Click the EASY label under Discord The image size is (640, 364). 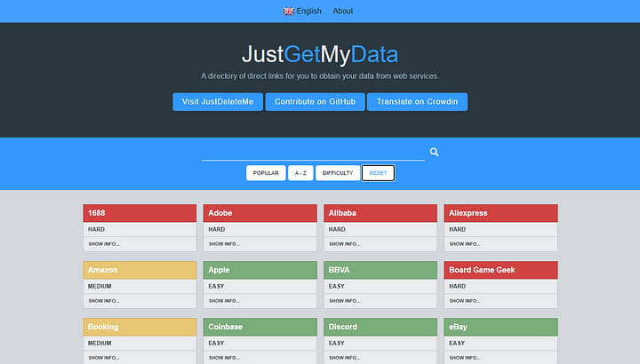pos(336,344)
